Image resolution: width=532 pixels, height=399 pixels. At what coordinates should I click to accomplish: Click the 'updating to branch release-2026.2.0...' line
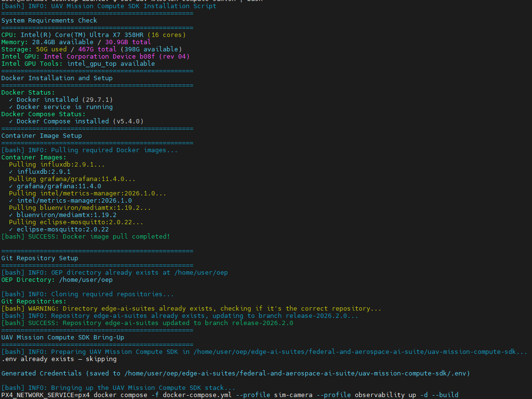click(180, 316)
